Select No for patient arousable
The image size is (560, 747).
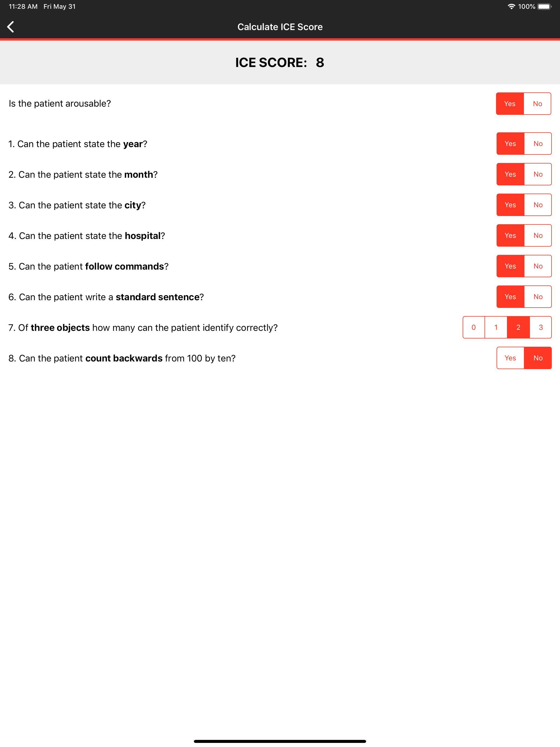coord(538,104)
